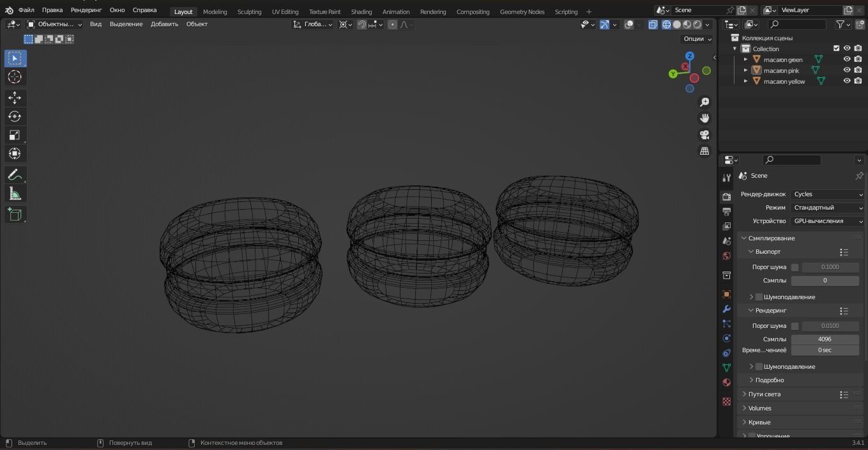This screenshot has width=868, height=450.
Task: Open the Measure tool
Action: point(15,193)
